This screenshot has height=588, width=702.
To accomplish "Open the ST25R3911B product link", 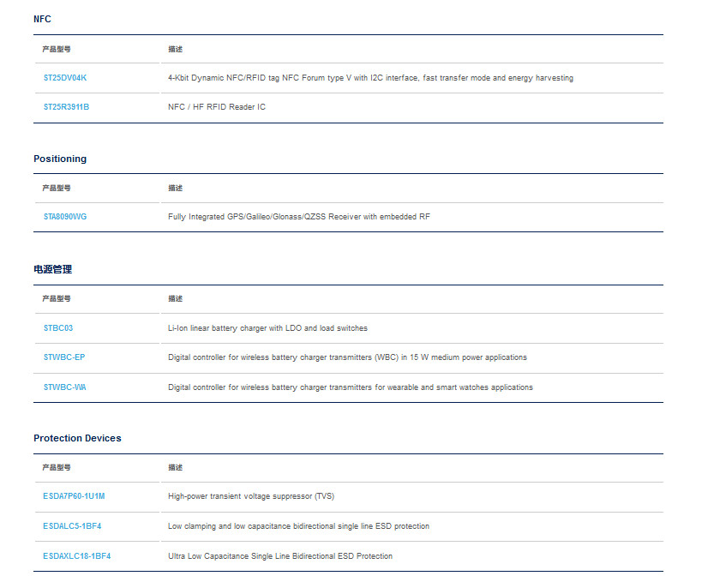I will 66,107.
